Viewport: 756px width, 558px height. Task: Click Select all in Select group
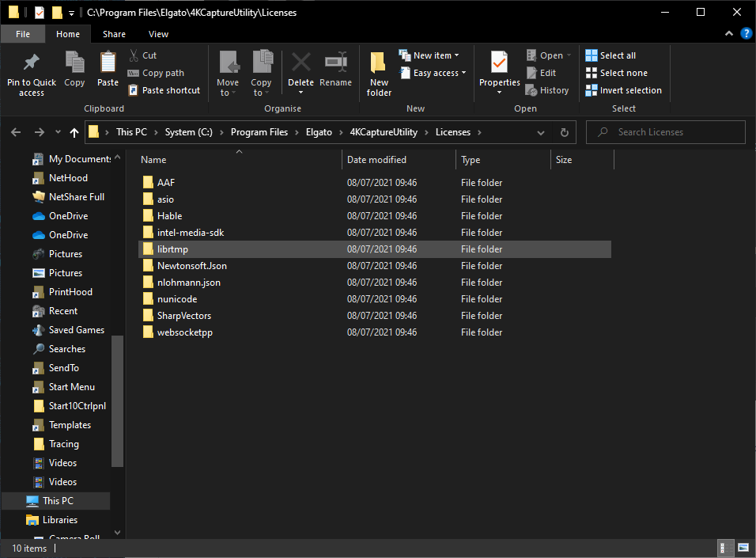(x=610, y=55)
